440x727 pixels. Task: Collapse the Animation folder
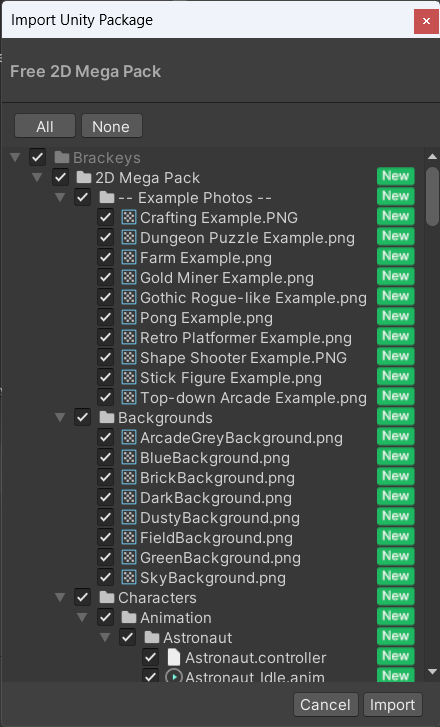[x=82, y=617]
